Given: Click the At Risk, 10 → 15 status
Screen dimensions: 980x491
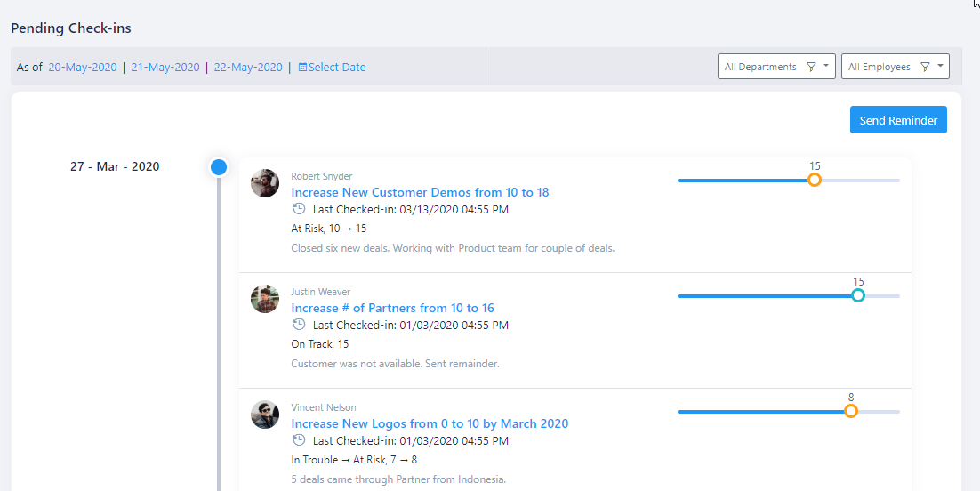Looking at the screenshot, I should click(329, 229).
